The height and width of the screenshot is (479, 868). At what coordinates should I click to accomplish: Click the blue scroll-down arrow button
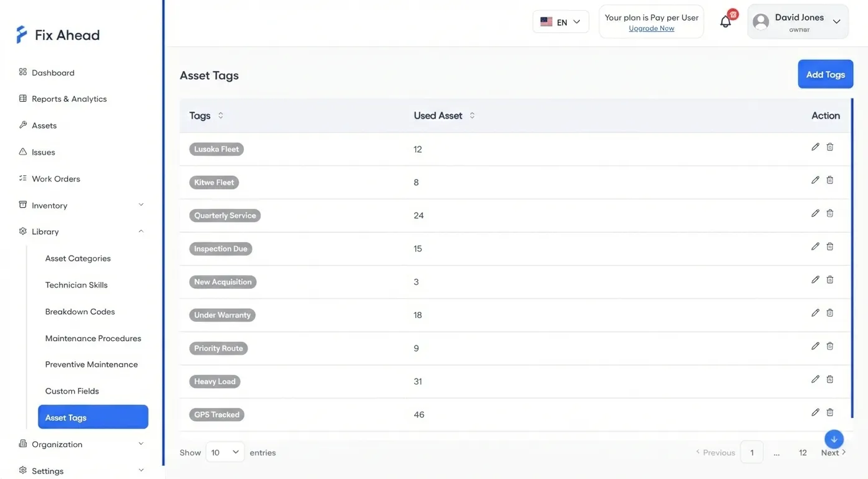pyautogui.click(x=834, y=439)
